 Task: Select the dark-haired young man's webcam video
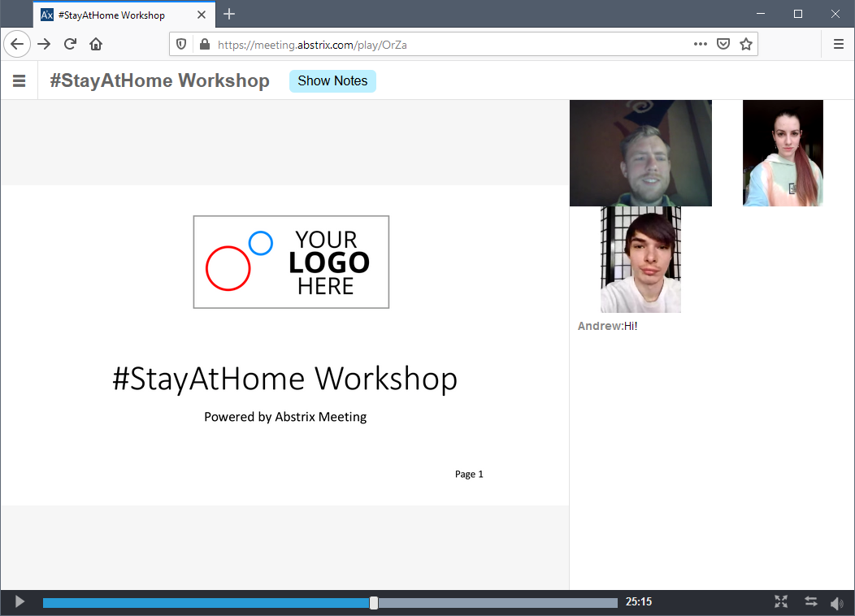pos(640,259)
